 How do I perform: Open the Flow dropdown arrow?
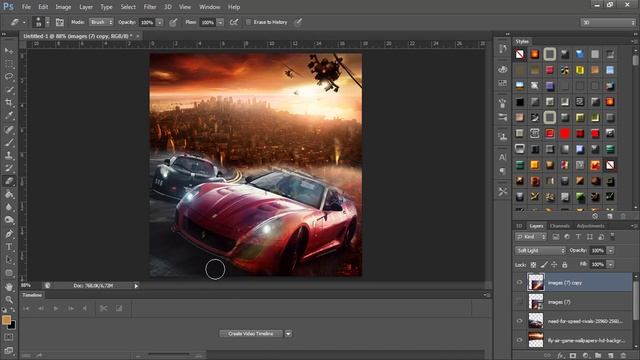click(220, 22)
